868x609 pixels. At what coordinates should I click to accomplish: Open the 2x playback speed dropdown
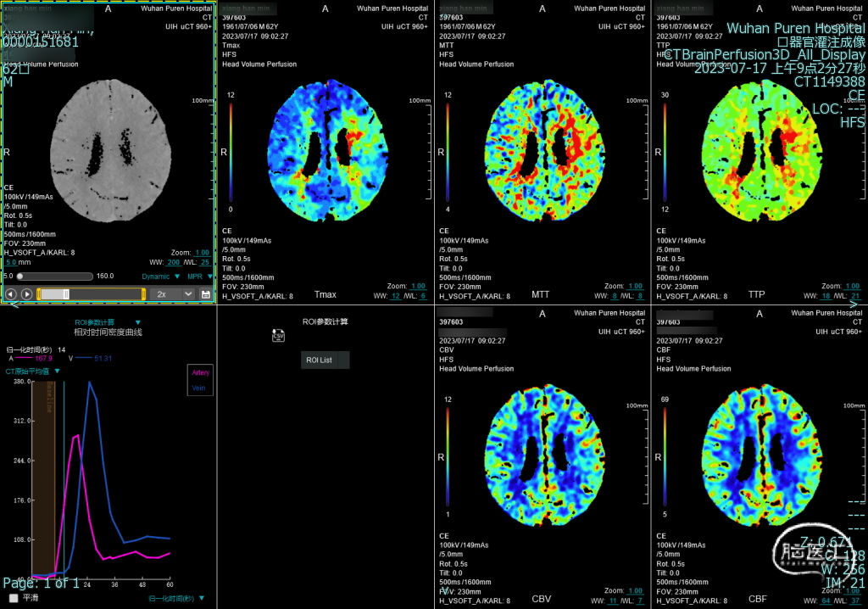(x=174, y=294)
